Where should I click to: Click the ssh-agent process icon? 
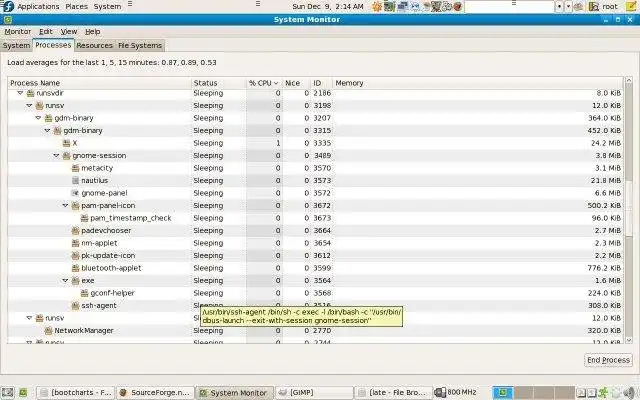coord(76,306)
